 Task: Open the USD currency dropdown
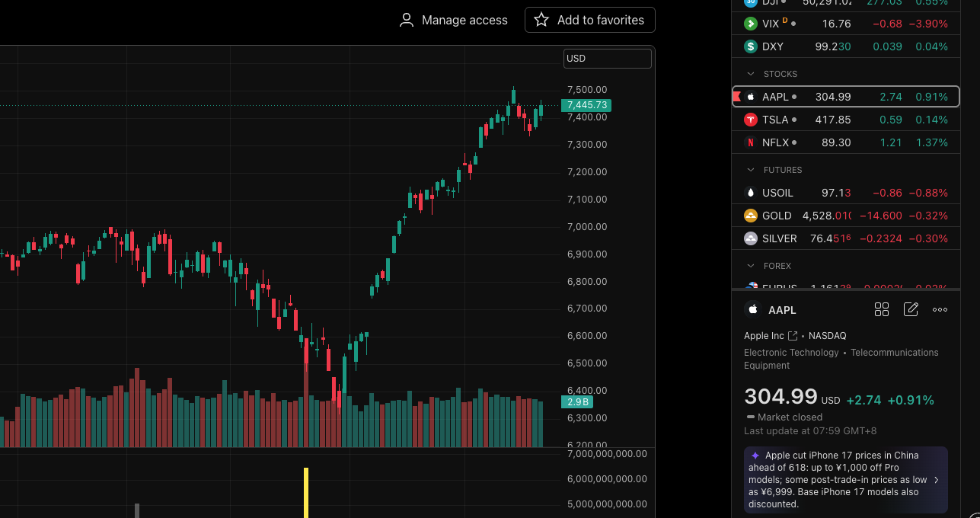(608, 59)
